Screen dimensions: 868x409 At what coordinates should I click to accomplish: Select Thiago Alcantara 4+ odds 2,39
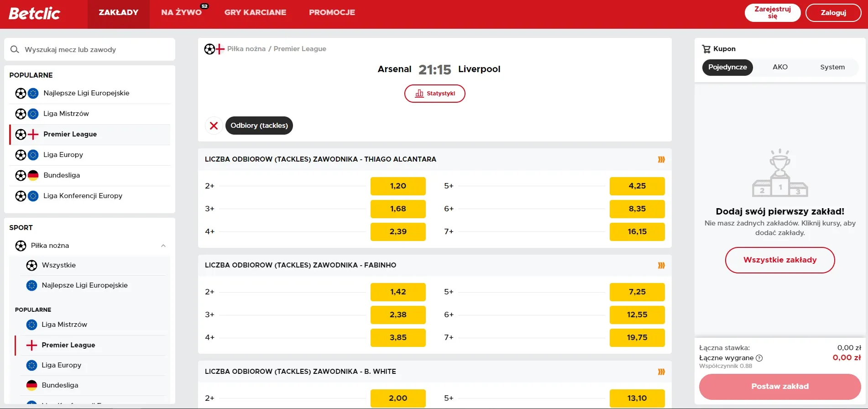click(398, 232)
